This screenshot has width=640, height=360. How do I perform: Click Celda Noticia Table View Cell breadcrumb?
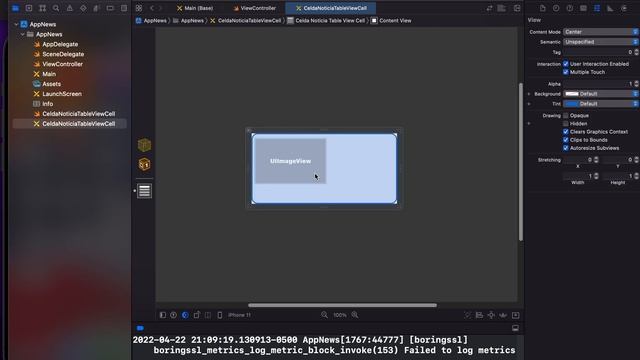coord(326,20)
